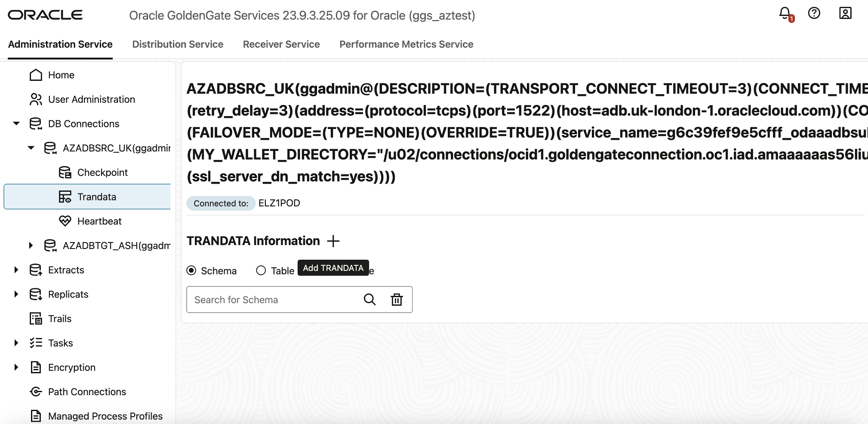Image resolution: width=868 pixels, height=424 pixels.
Task: Select the AZADBTGT_ASH connection icon
Action: (50, 246)
